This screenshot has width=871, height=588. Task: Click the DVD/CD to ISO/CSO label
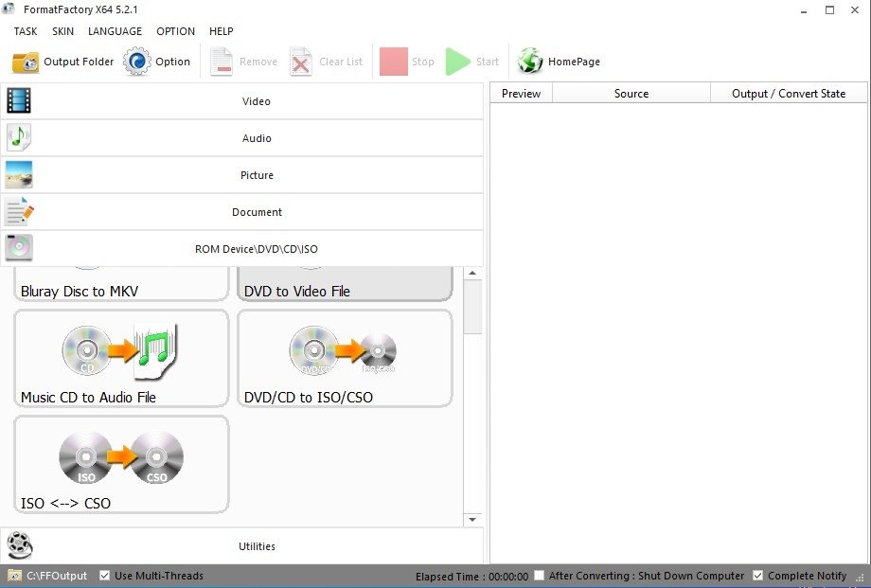pos(309,398)
